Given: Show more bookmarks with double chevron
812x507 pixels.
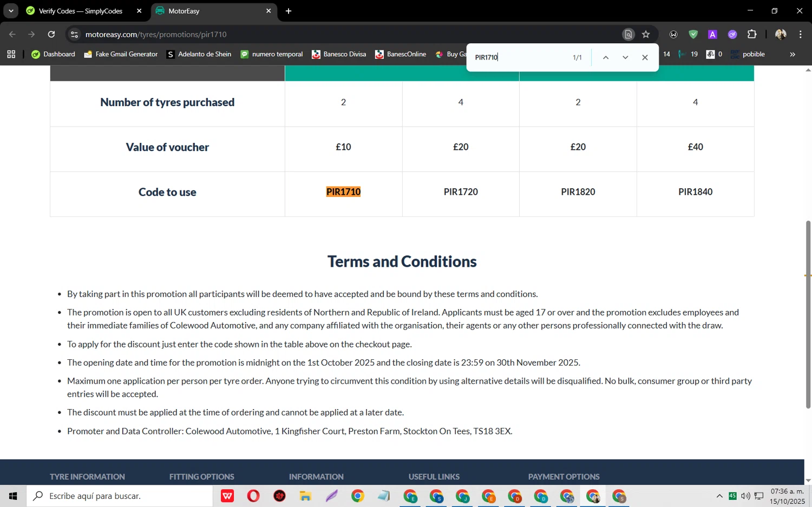Looking at the screenshot, I should (793, 54).
